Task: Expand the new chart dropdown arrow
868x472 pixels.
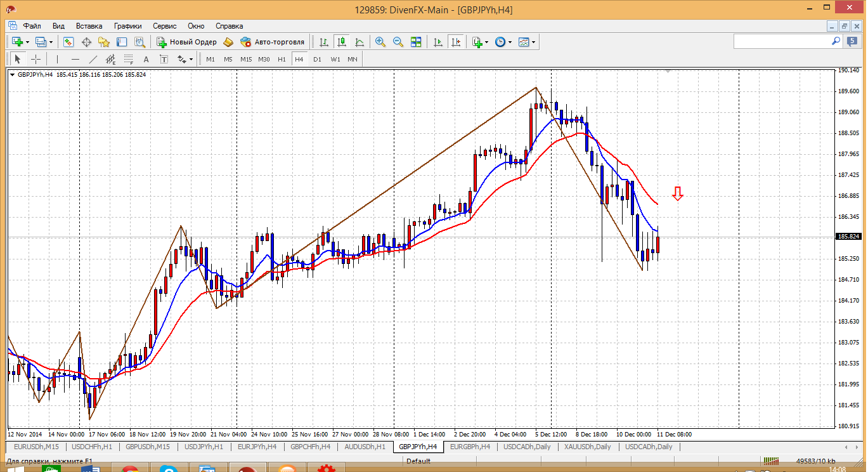Action: point(27,42)
